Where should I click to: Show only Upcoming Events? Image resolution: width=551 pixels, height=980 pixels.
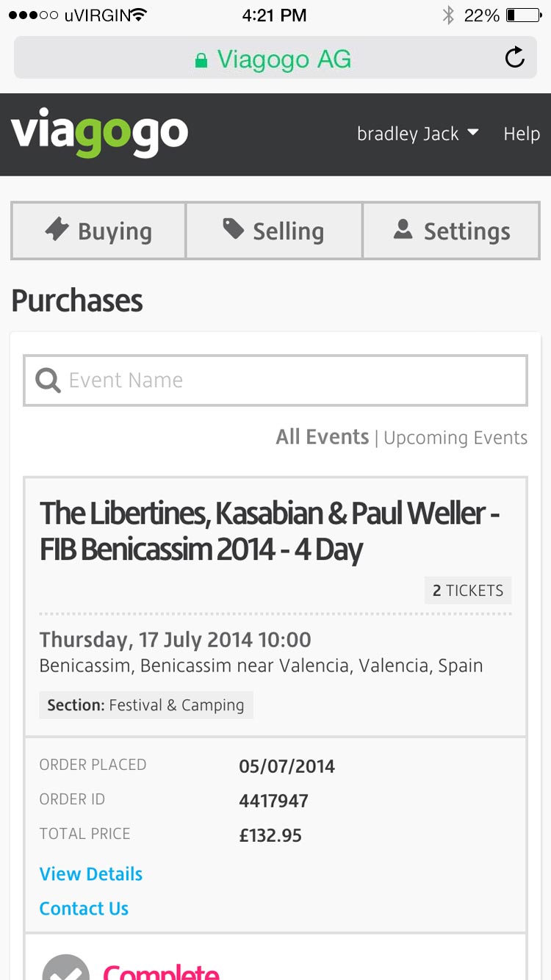(455, 438)
